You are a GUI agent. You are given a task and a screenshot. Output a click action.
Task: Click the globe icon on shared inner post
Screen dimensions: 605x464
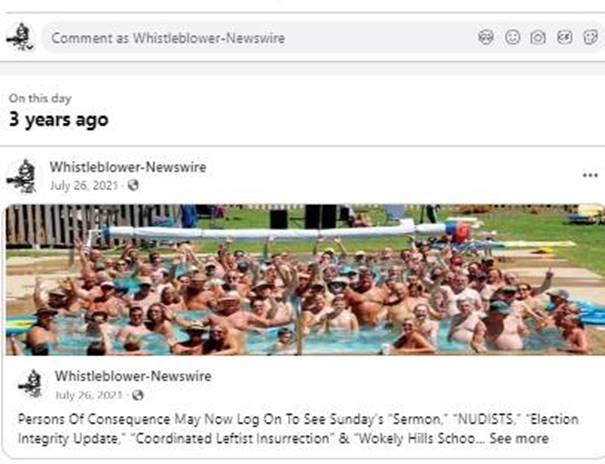(x=138, y=395)
